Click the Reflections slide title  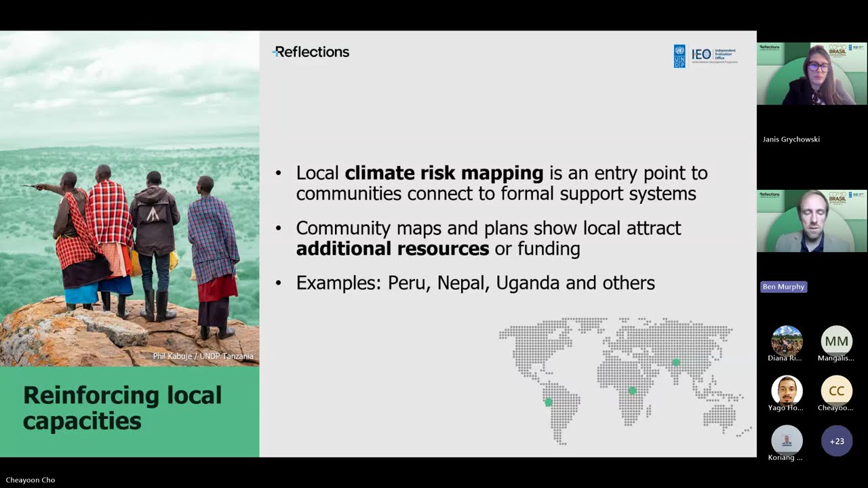pos(311,52)
